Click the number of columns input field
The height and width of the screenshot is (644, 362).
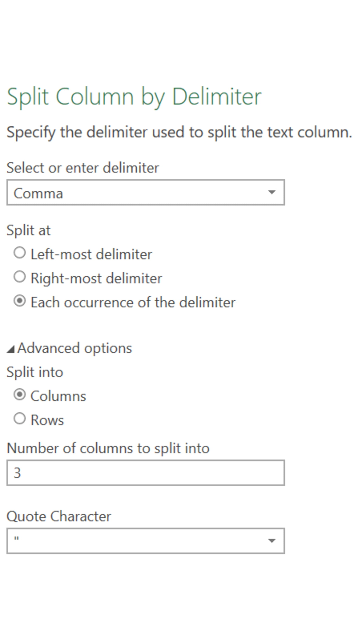click(145, 473)
